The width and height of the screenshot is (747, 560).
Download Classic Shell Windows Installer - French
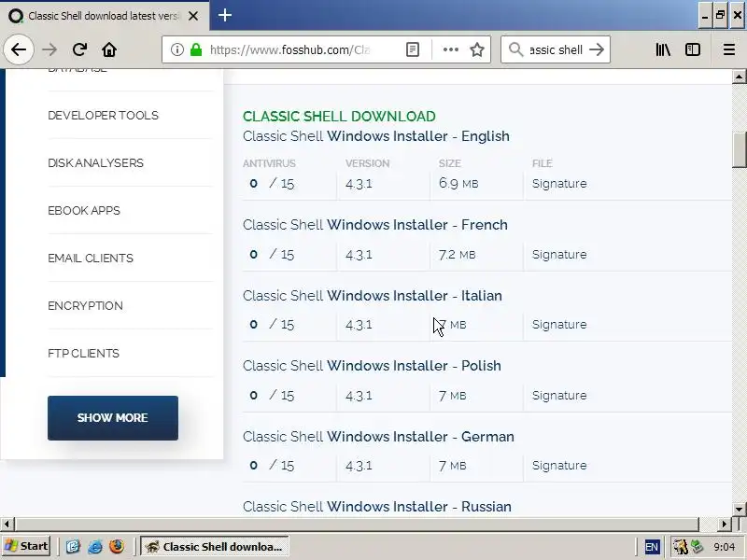[x=375, y=225]
